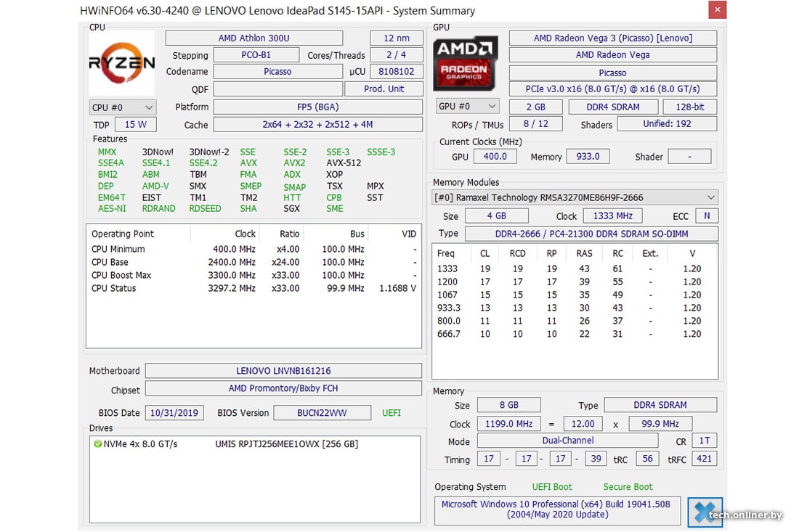Click the LENOVO LNVNB161216 motherboard field
This screenshot has height=532, width=799.
[283, 371]
